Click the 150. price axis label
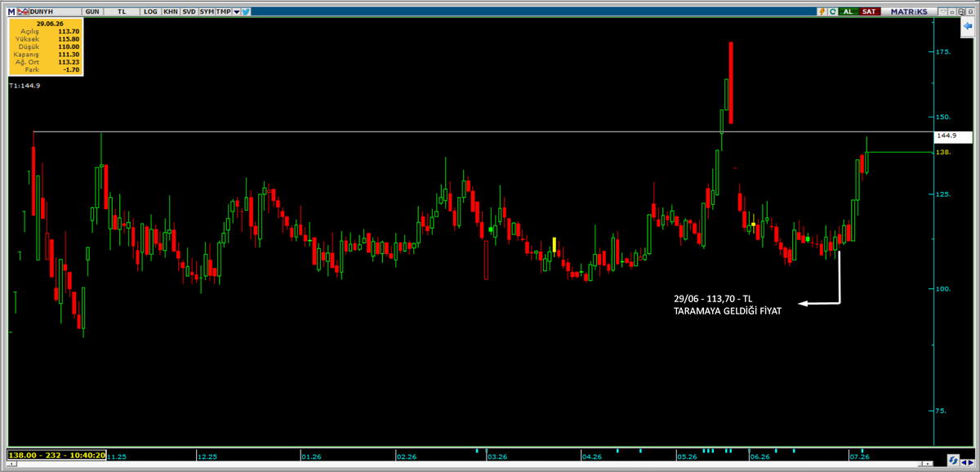 click(x=943, y=117)
